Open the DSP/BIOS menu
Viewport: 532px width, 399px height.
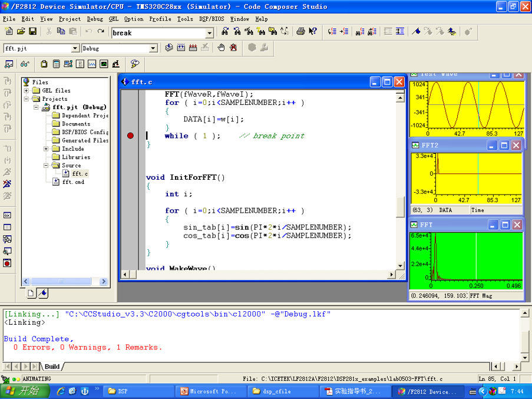(212, 19)
